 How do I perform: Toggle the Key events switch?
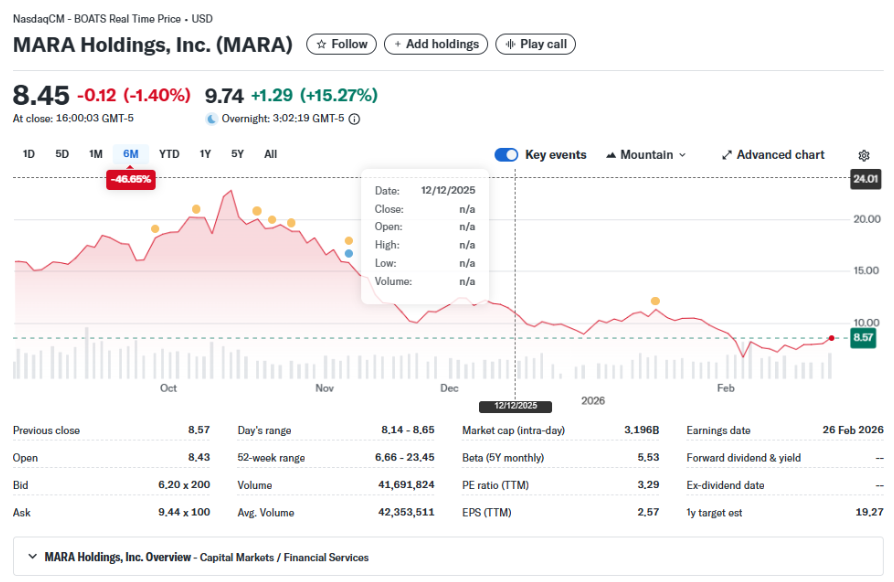[506, 155]
